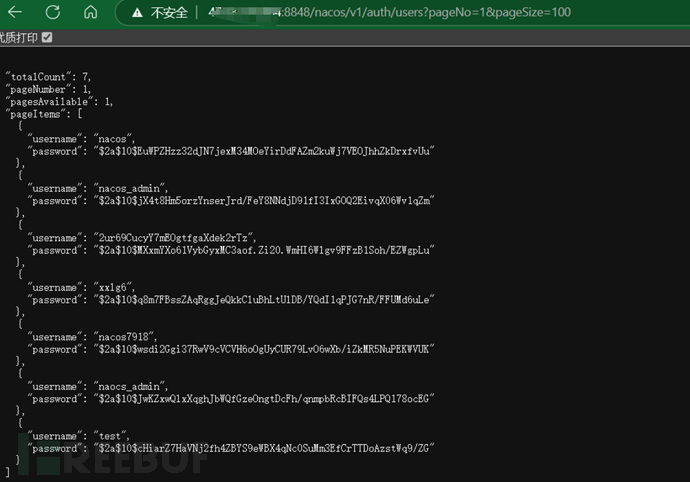The width and height of the screenshot is (690, 482).
Task: Click the username "nacos7918" value
Action: [125, 337]
